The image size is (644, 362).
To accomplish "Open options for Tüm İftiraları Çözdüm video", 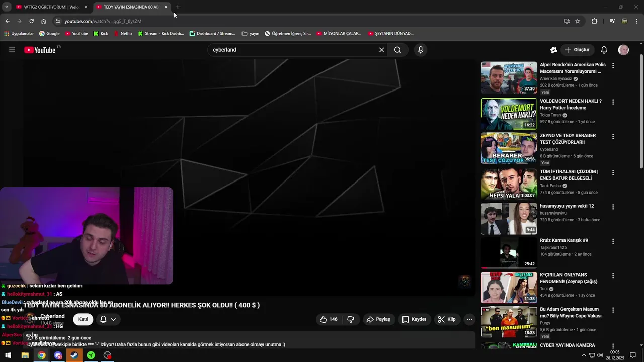I will point(613,173).
